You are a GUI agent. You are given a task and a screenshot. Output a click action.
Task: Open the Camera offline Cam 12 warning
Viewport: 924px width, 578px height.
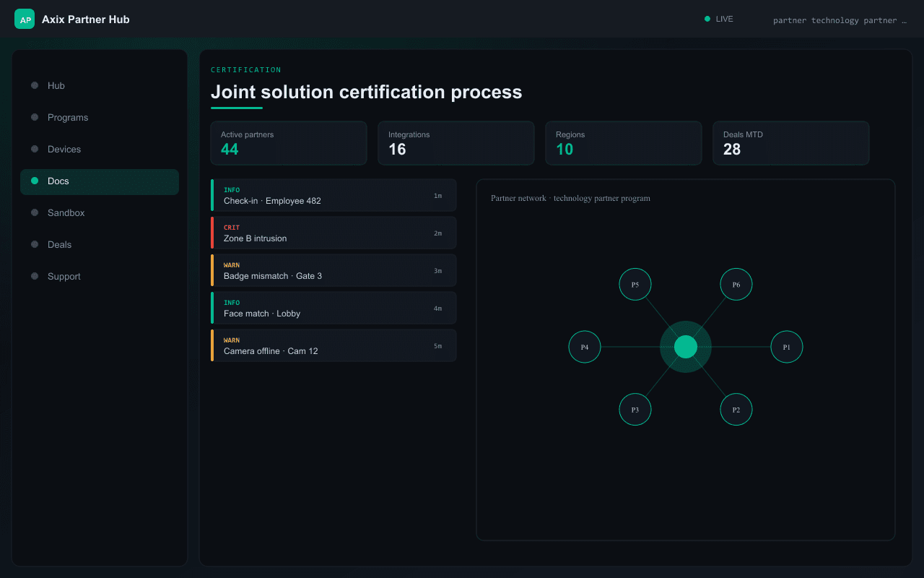334,345
